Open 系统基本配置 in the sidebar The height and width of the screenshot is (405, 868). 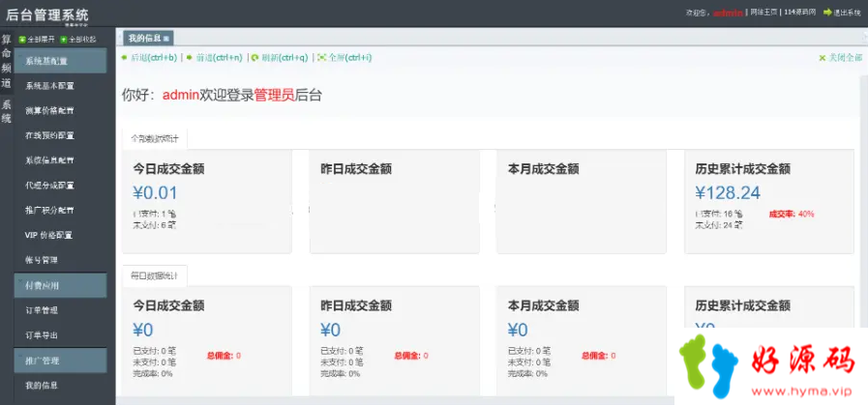pos(49,86)
